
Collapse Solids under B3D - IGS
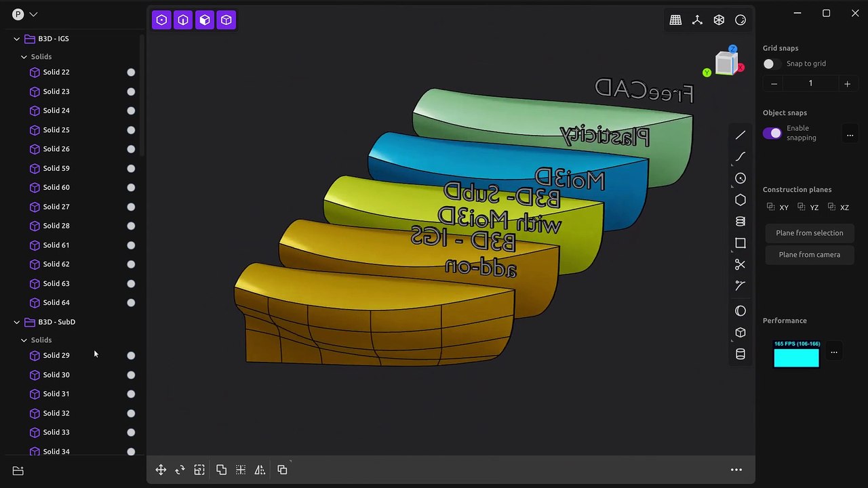coord(24,57)
